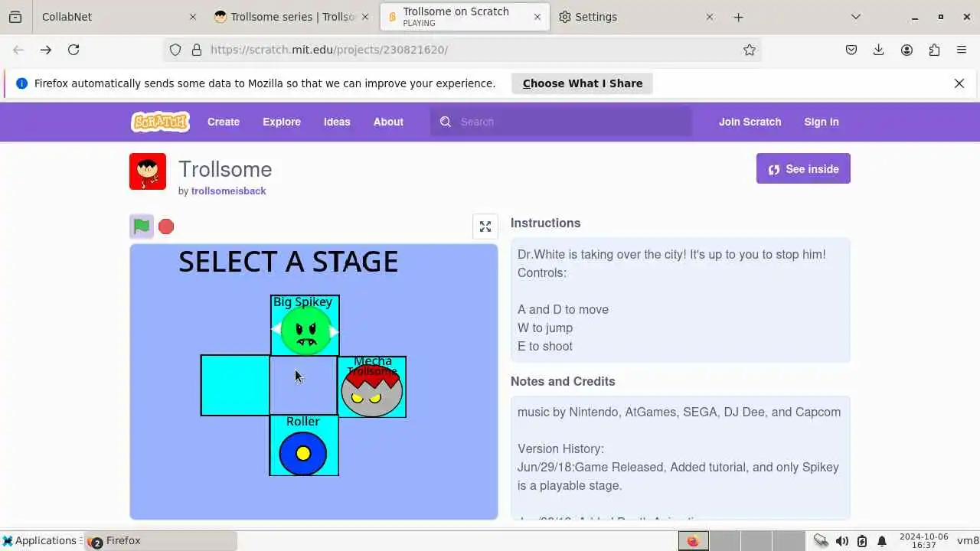The image size is (980, 551).
Task: Click the Firefox taskbar window button
Action: click(161, 540)
